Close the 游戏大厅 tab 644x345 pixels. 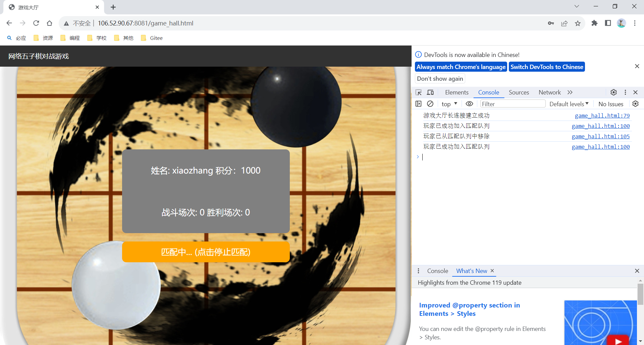[x=97, y=7]
